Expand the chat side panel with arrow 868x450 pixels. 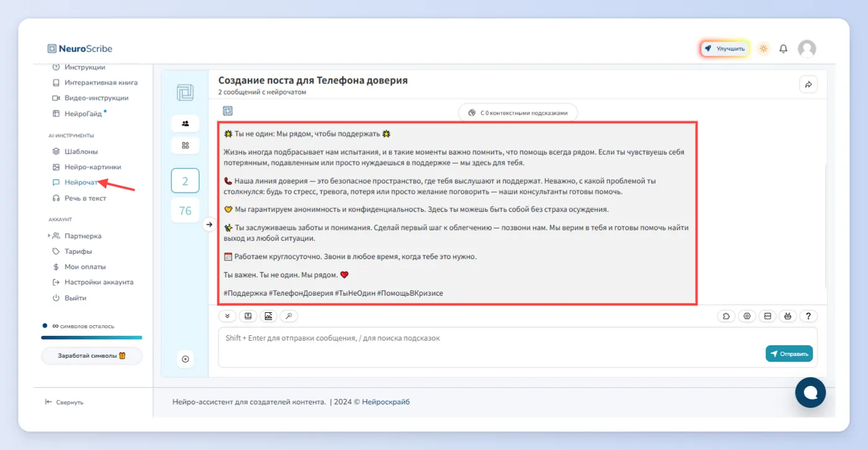click(x=209, y=225)
